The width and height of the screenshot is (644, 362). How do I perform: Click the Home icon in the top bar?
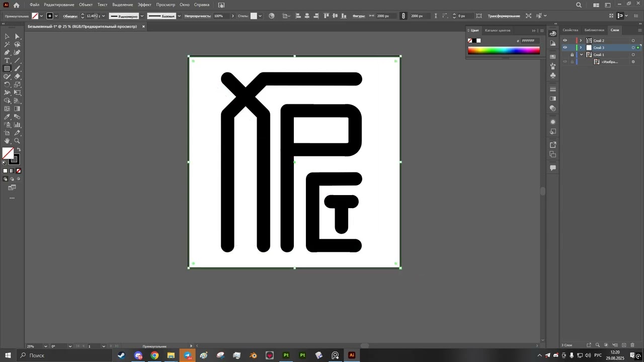tap(16, 5)
